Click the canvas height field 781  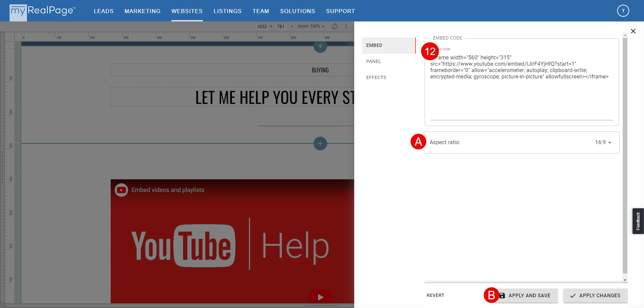pos(281,26)
